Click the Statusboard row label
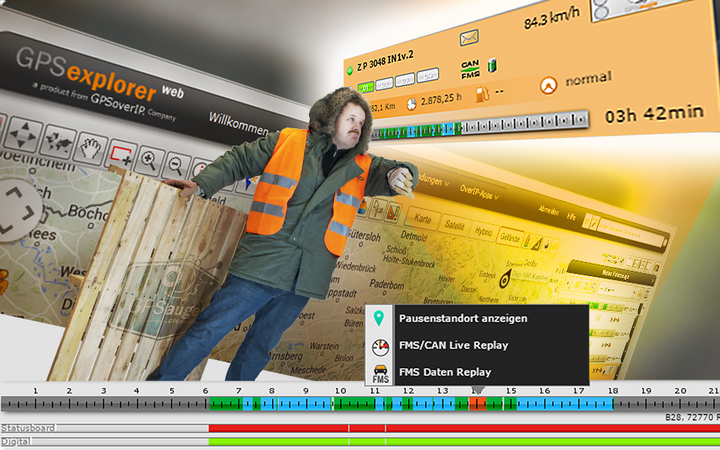 [28, 428]
